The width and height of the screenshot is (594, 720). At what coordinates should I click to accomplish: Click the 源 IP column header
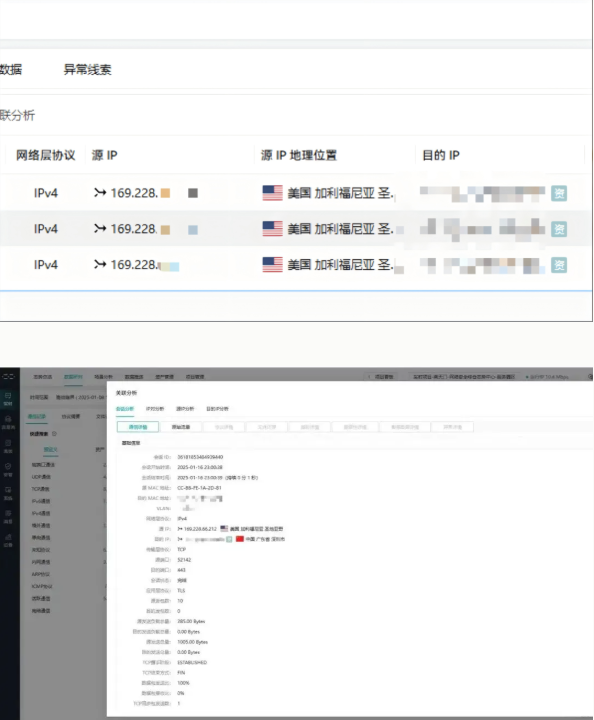pyautogui.click(x=104, y=155)
